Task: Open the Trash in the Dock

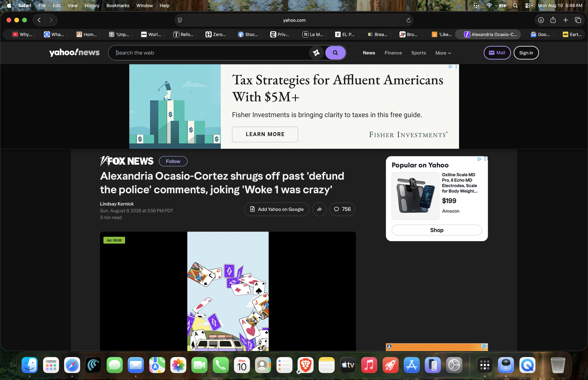Action: 558,365
